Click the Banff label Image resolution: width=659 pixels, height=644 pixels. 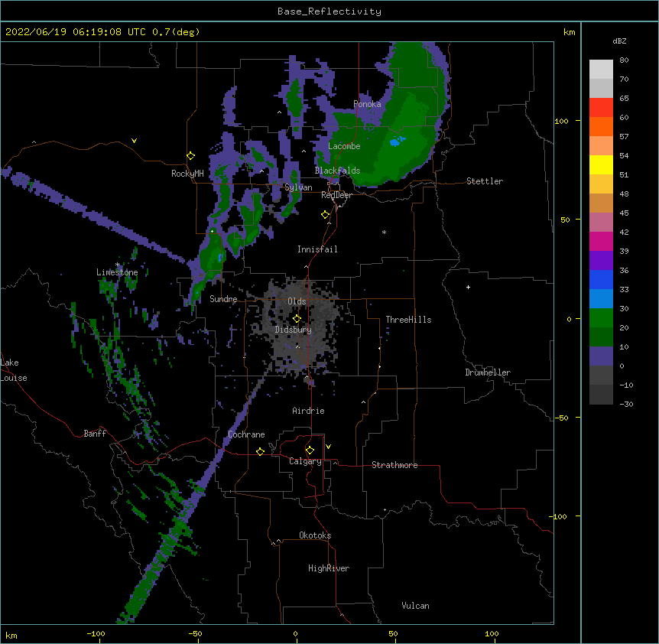[x=95, y=434]
